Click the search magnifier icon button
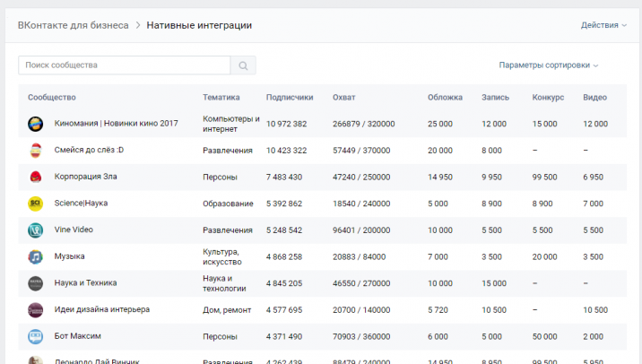The width and height of the screenshot is (642, 364). coord(243,65)
